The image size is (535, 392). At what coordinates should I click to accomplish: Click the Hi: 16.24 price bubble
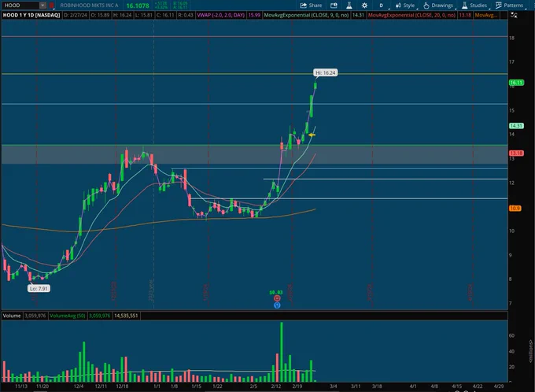coord(326,72)
